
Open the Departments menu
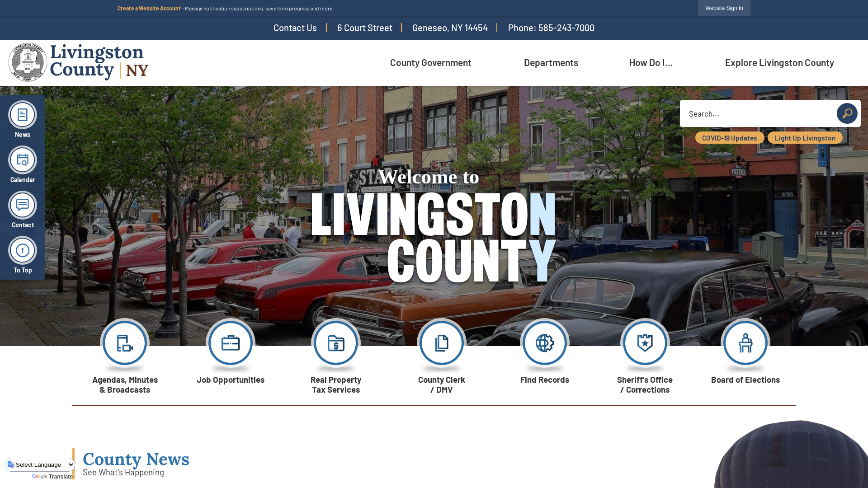(x=551, y=62)
